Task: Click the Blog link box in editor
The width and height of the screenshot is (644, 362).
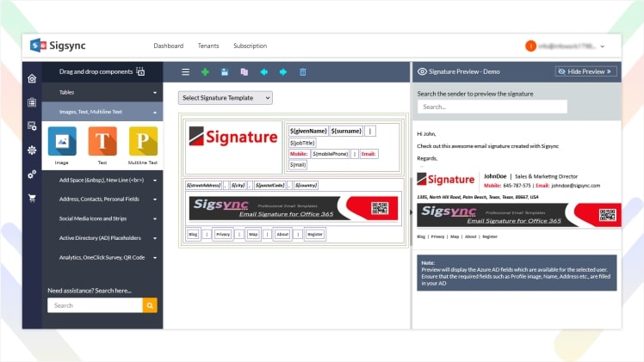Action: click(193, 234)
